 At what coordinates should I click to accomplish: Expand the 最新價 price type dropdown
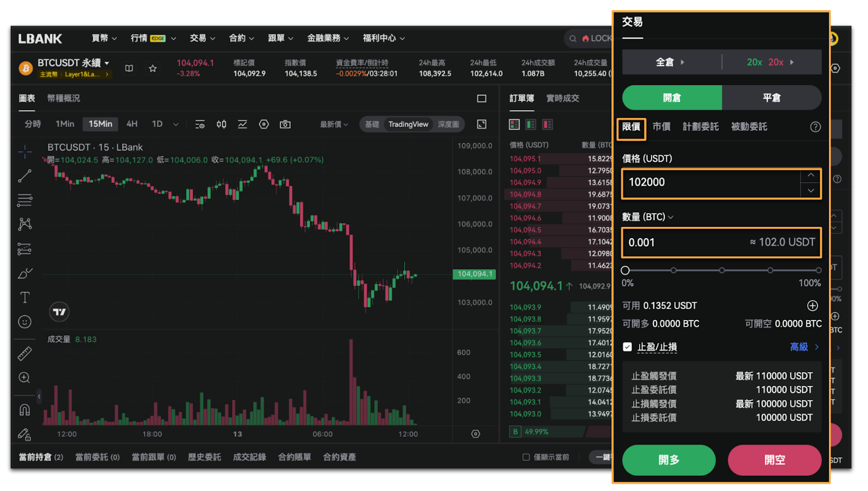[334, 124]
